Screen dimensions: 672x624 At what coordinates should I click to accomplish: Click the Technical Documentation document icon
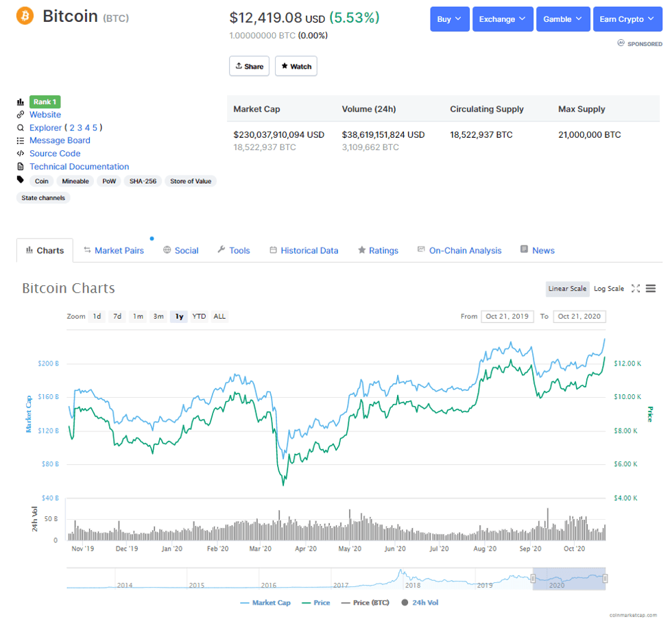point(21,167)
